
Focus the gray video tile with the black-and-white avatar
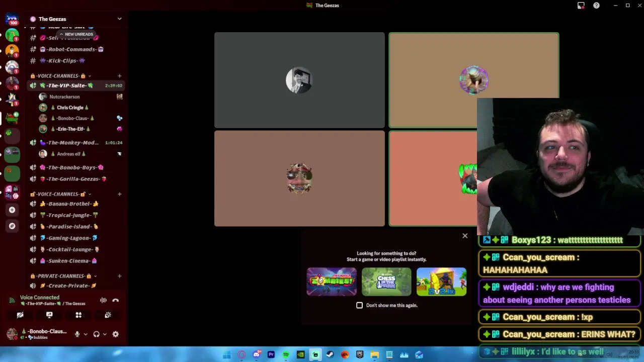point(299,80)
